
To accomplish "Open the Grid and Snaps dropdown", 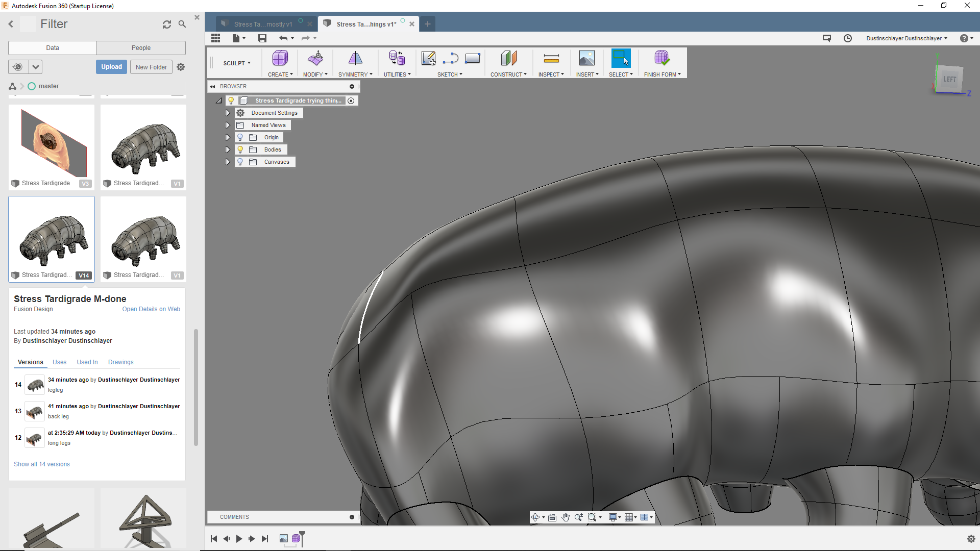I will coord(631,517).
